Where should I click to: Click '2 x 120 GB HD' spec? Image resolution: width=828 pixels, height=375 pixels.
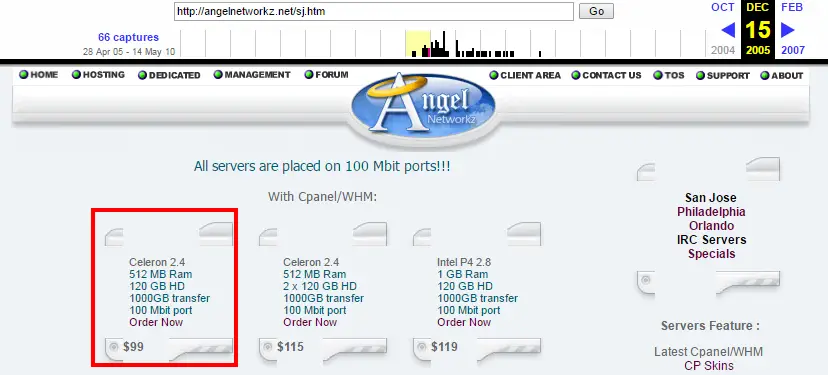pyautogui.click(x=320, y=286)
